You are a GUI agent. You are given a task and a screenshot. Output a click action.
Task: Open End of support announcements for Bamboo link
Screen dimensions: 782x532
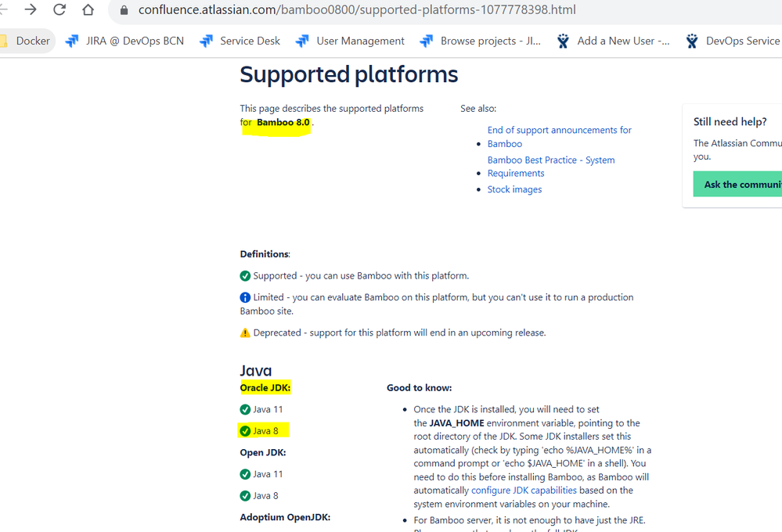pos(559,137)
